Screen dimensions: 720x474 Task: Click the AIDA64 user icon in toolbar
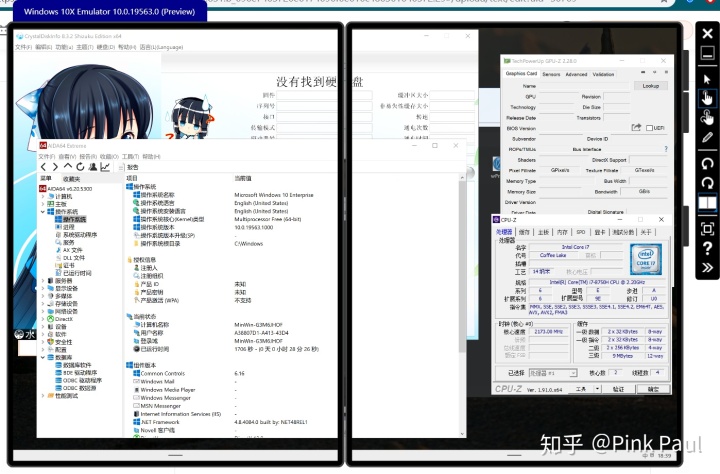pyautogui.click(x=93, y=167)
